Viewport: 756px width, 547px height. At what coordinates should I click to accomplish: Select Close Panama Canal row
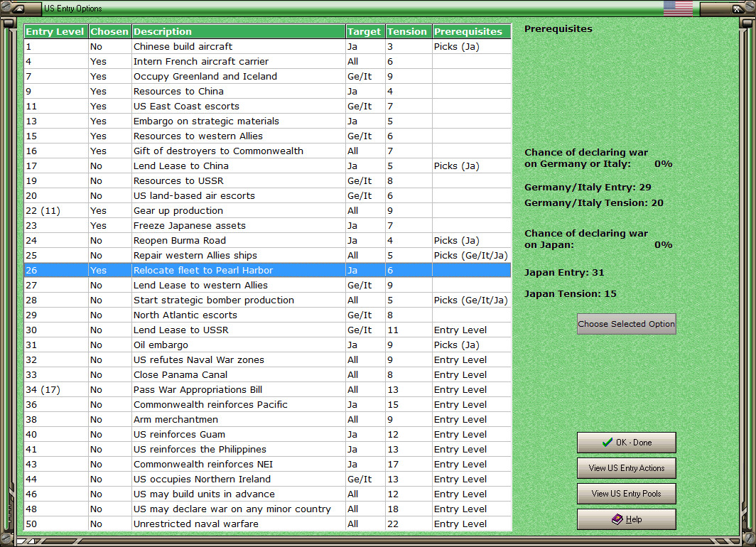[268, 375]
